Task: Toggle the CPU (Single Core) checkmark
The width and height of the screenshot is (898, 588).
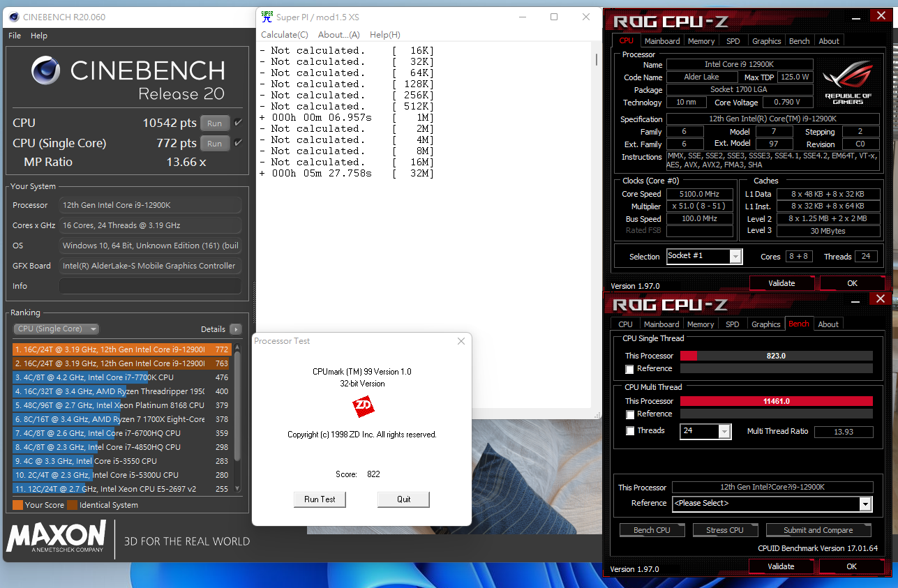Action: tap(239, 143)
